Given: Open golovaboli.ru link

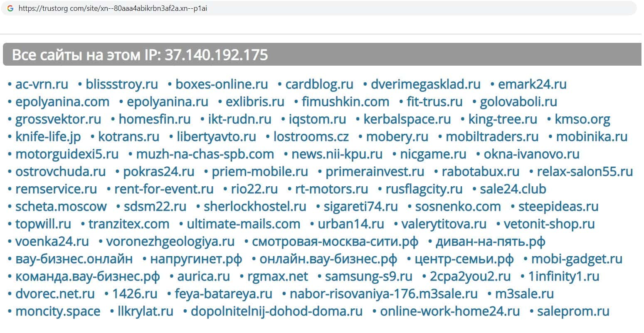Looking at the screenshot, I should (518, 102).
